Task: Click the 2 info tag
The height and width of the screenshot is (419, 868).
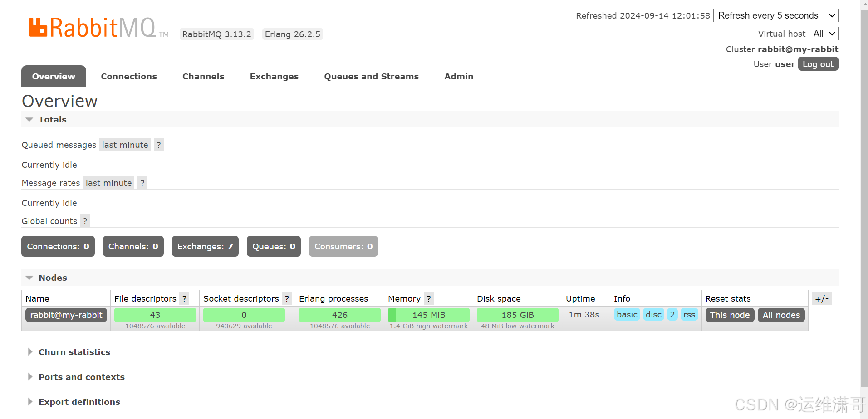Action: (x=672, y=314)
